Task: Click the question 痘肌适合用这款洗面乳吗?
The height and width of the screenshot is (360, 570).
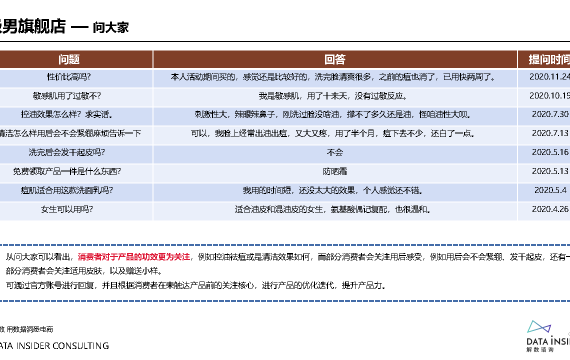Action: point(67,190)
